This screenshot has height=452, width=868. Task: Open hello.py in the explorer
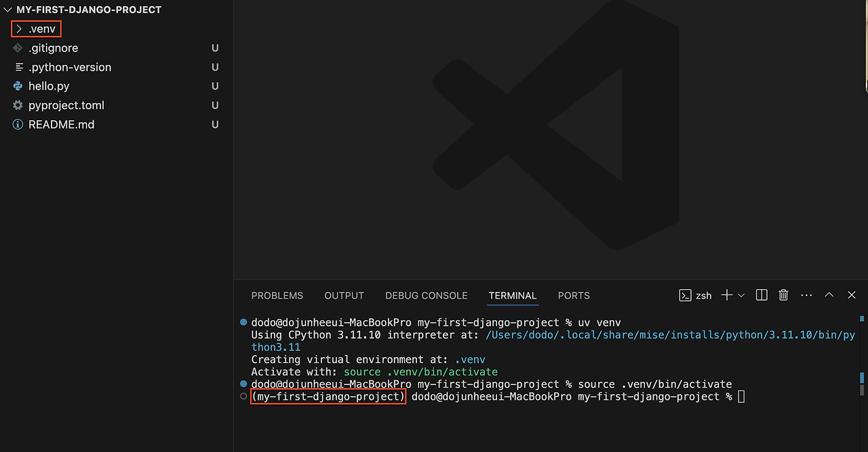coord(49,86)
